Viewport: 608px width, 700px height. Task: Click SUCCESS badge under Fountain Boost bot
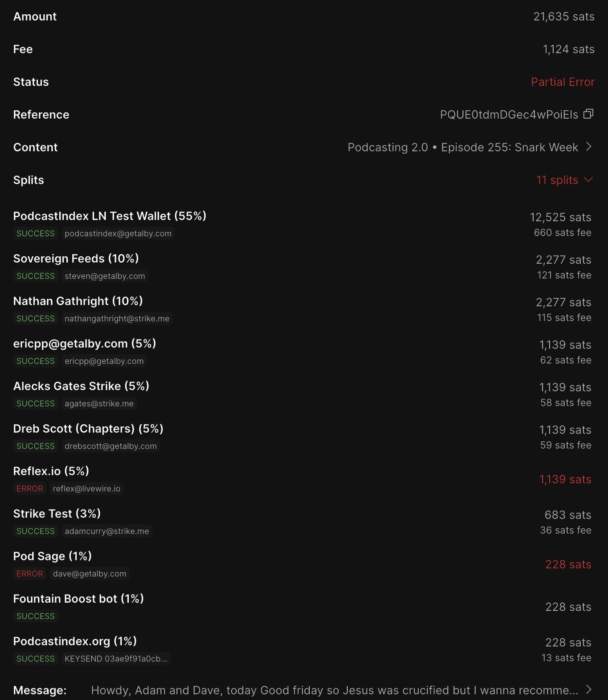click(36, 616)
